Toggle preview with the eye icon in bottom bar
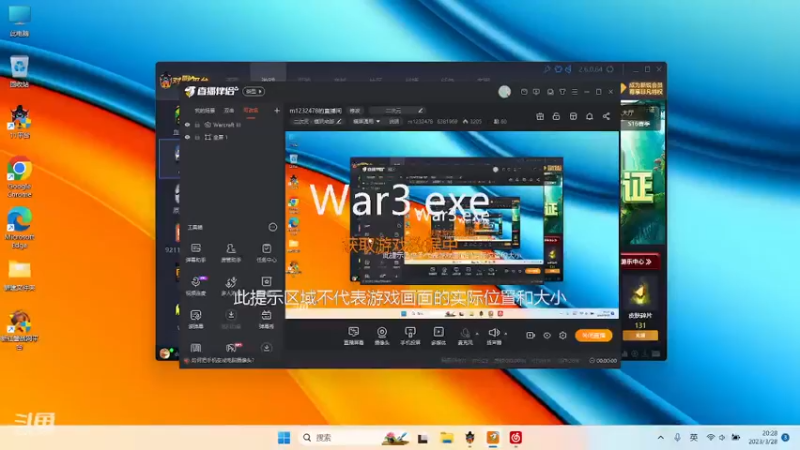Viewport: 800px width, 450px height. pyautogui.click(x=547, y=335)
